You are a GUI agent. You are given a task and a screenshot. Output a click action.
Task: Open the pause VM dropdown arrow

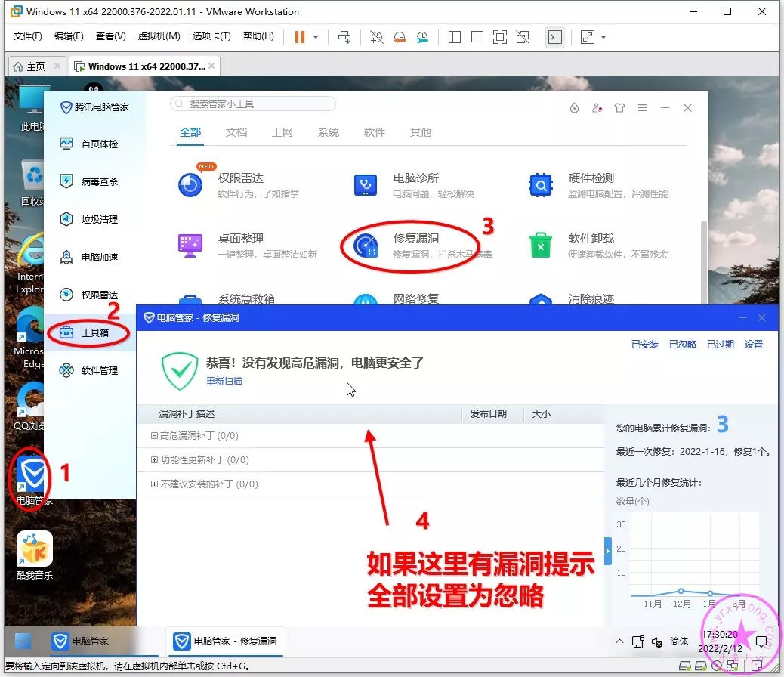[316, 37]
